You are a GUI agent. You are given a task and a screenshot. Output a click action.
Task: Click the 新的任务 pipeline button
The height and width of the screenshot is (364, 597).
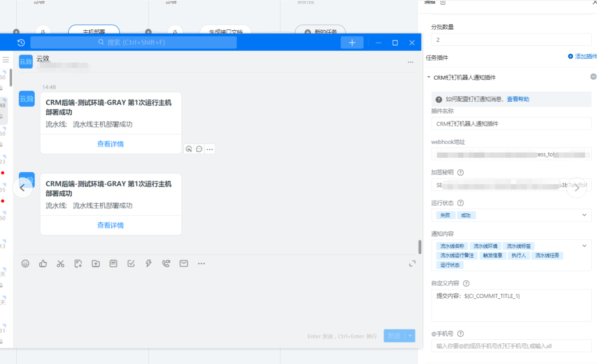[x=320, y=32]
